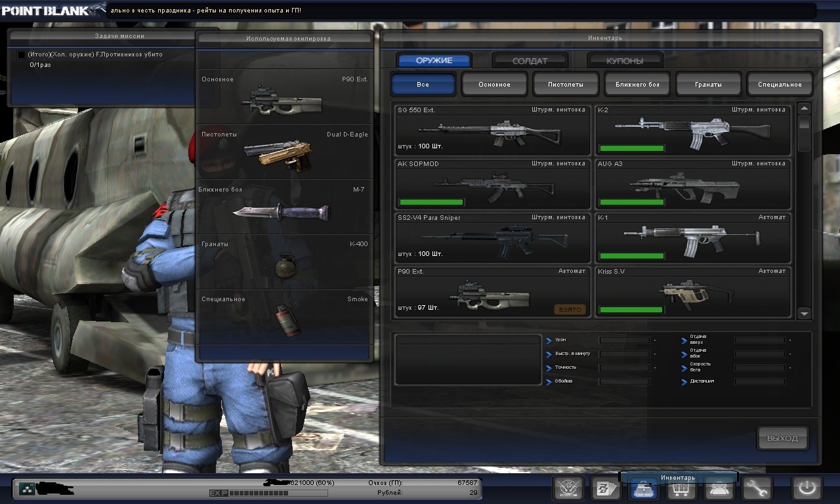The width and height of the screenshot is (840, 504).
Task: Open the PB mission cards icon
Action: tap(606, 489)
